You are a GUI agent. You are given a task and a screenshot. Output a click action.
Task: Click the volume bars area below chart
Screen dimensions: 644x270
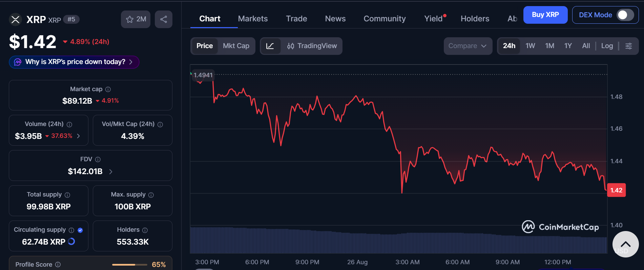point(398,240)
